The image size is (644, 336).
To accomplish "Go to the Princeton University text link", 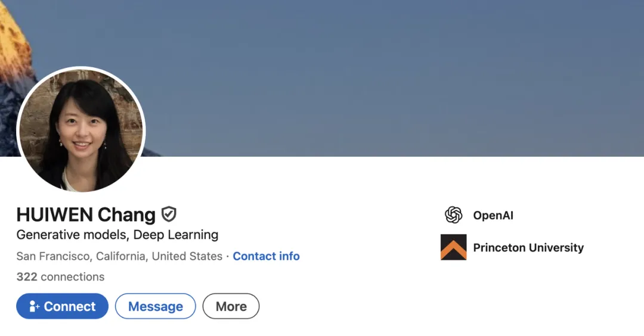I will pyautogui.click(x=528, y=247).
